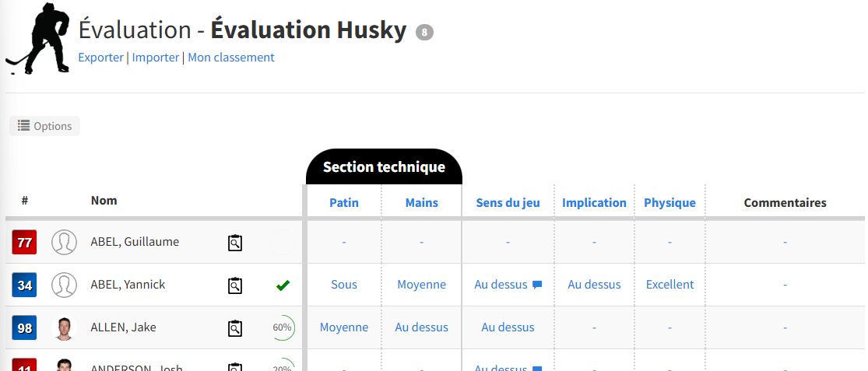Screen dimensions: 868x371
Task: Open Yannick Abel's evaluation clipboard icon
Action: [x=235, y=285]
